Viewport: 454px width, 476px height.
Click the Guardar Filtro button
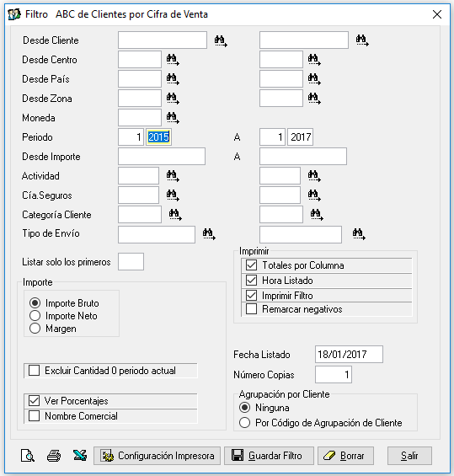(269, 456)
